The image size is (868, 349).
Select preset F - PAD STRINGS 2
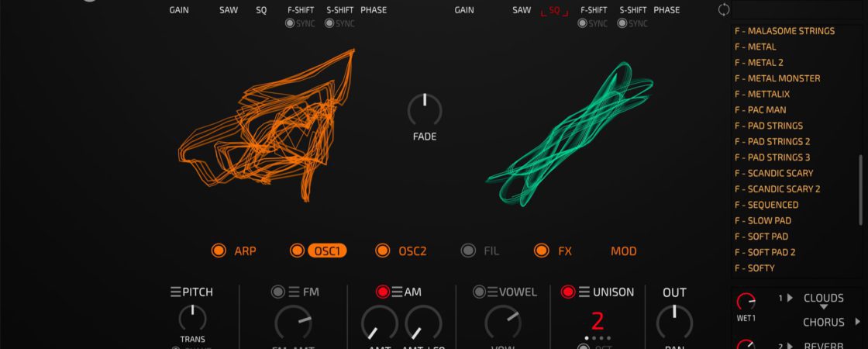coord(772,141)
